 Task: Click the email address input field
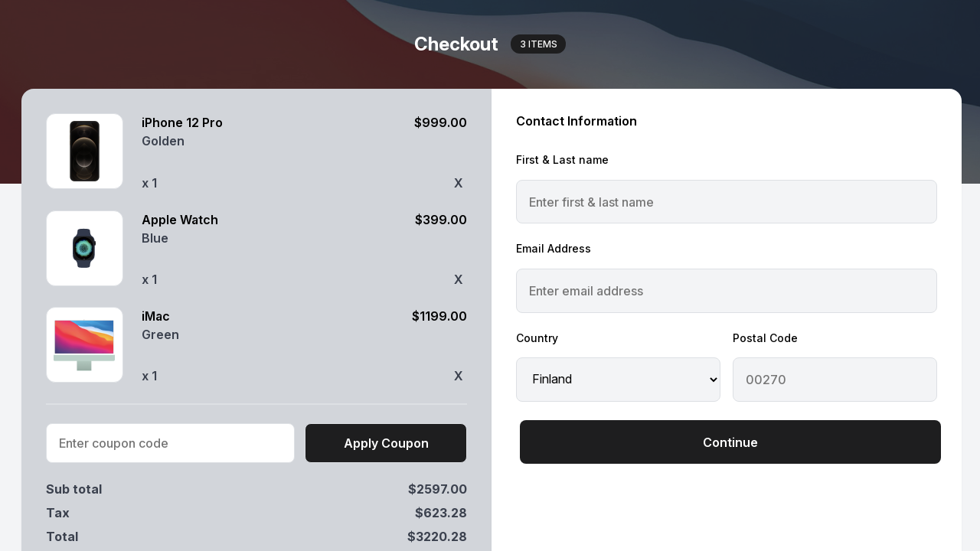(727, 291)
